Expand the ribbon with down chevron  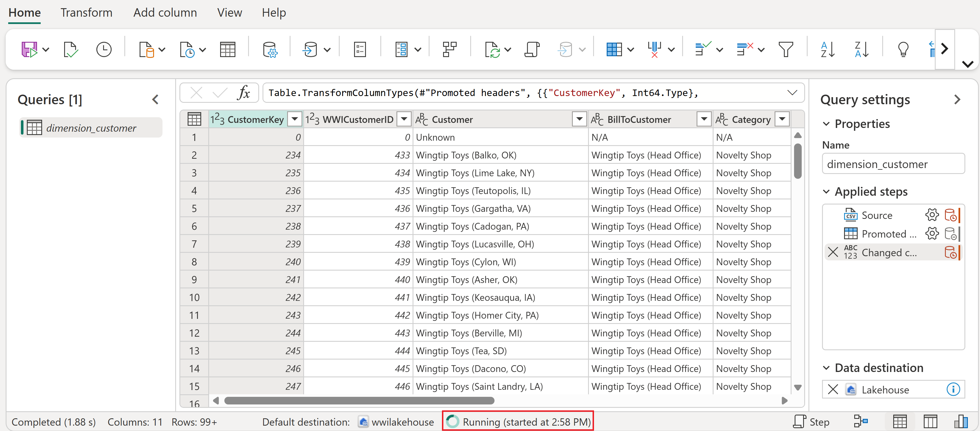pos(968,64)
